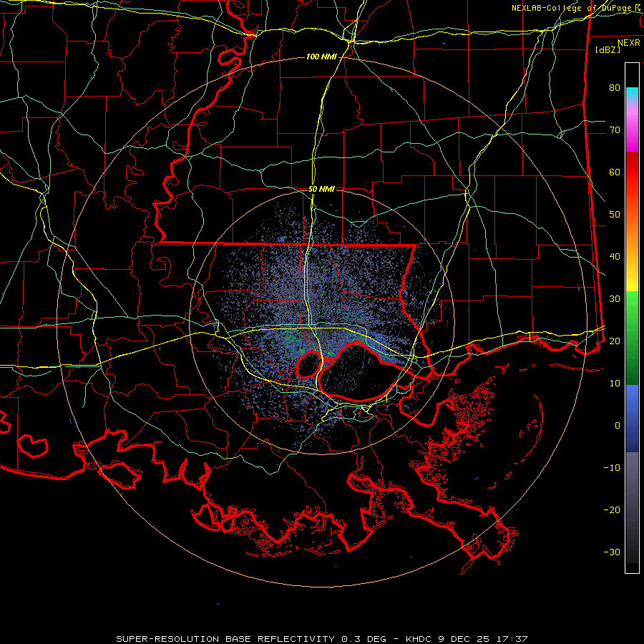The width and height of the screenshot is (644, 644).
Task: Click the 100 NMI range ring label
Action: [321, 57]
